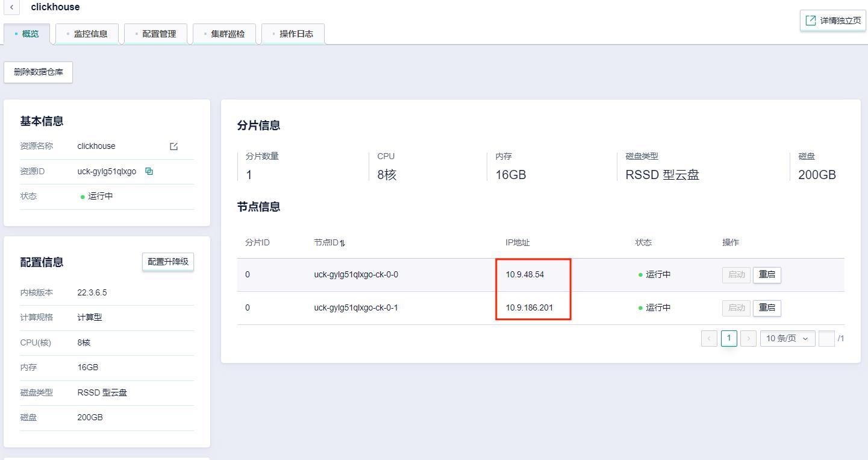The height and width of the screenshot is (460, 868).
Task: Select the 概览 tab
Action: point(27,34)
